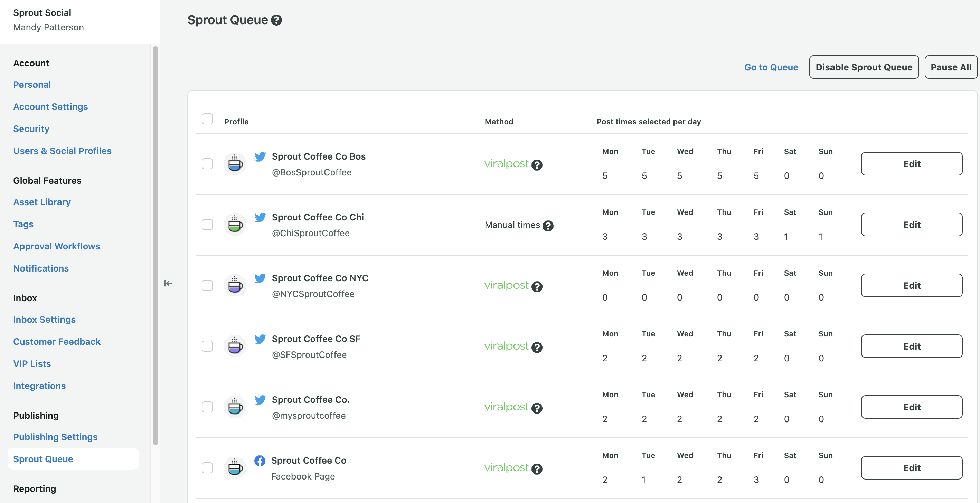Collapse the settings sidebar using the arrow icon
The width and height of the screenshot is (980, 503).
pyautogui.click(x=168, y=283)
